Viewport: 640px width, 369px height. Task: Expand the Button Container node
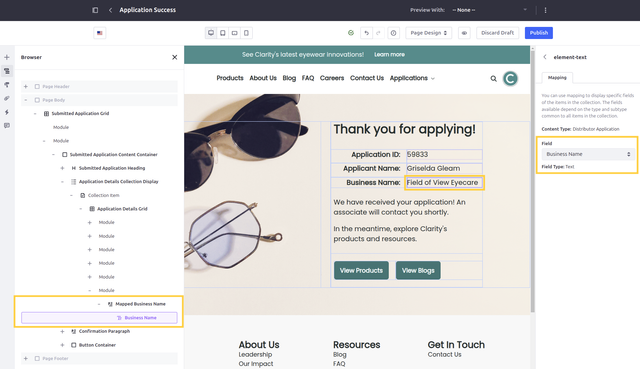[x=62, y=345]
